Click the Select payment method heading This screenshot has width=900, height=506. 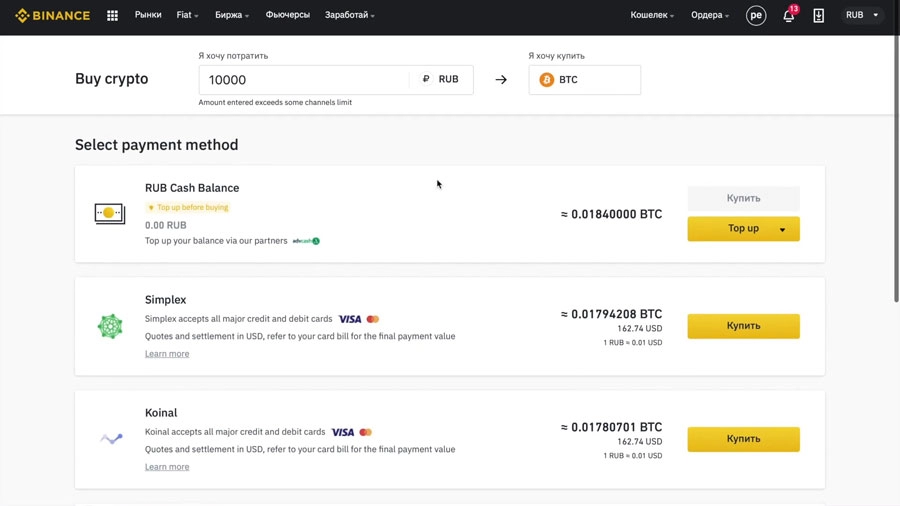coord(157,145)
